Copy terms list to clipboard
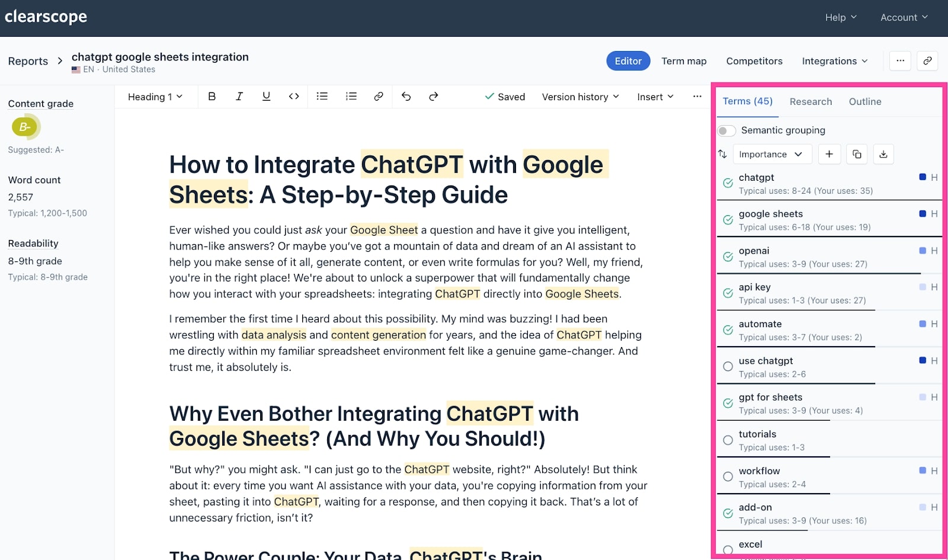Viewport: 948px width, 560px height. click(x=857, y=154)
